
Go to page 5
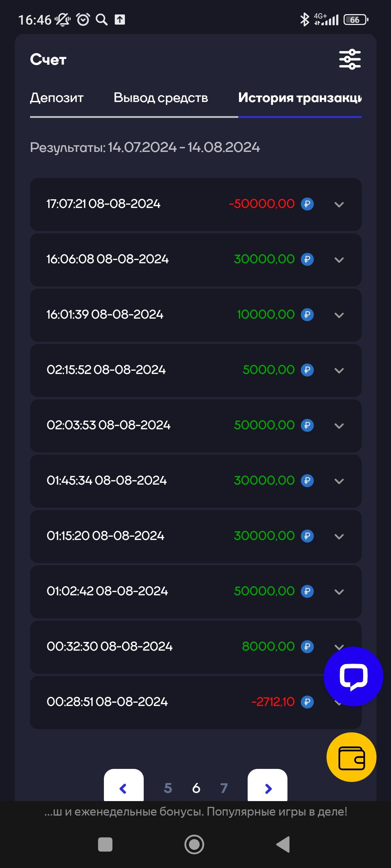168,788
